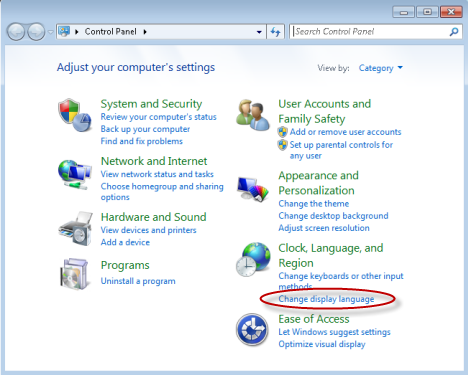Open Review your computer's status
The height and width of the screenshot is (375, 468).
[x=159, y=117]
